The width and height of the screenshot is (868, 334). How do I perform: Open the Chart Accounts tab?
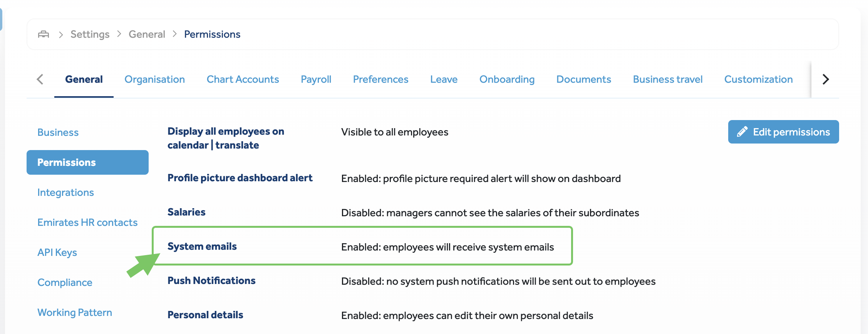(x=243, y=79)
